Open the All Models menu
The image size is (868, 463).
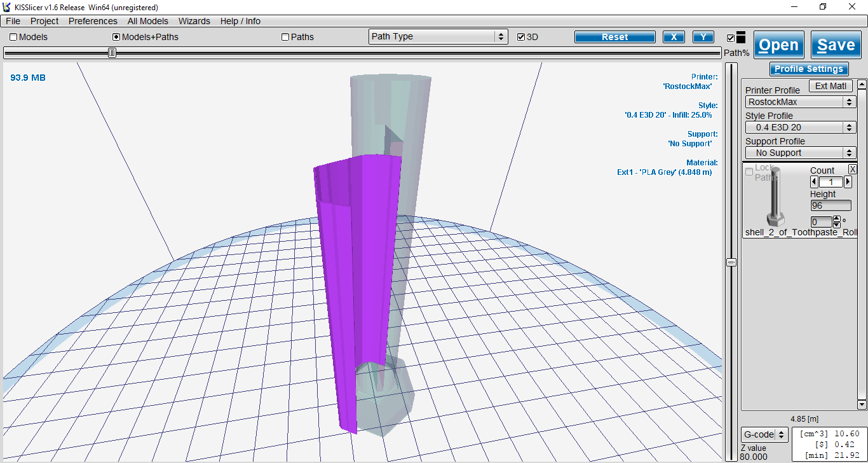pyautogui.click(x=148, y=21)
